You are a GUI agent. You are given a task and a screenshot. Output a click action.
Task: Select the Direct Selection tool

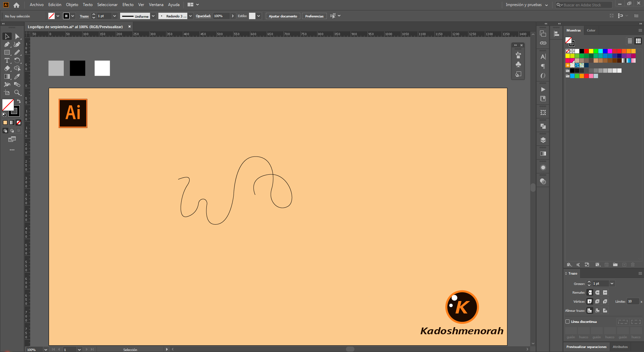[x=17, y=36]
